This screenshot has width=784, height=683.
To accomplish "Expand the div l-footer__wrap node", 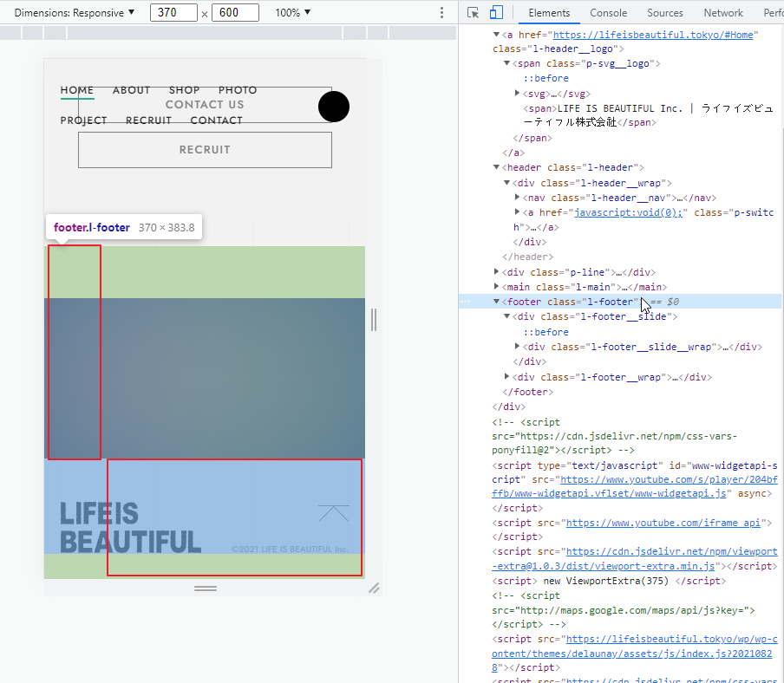I will pos(506,376).
